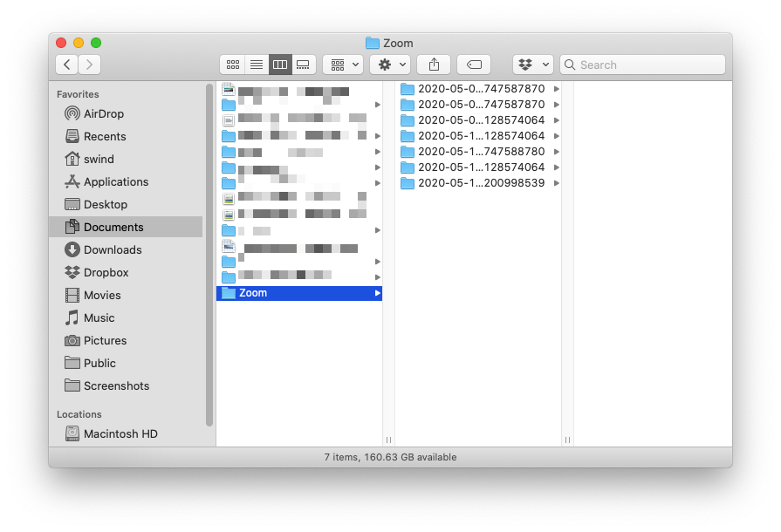Switch to icon view mode
781x532 pixels.
coord(232,64)
